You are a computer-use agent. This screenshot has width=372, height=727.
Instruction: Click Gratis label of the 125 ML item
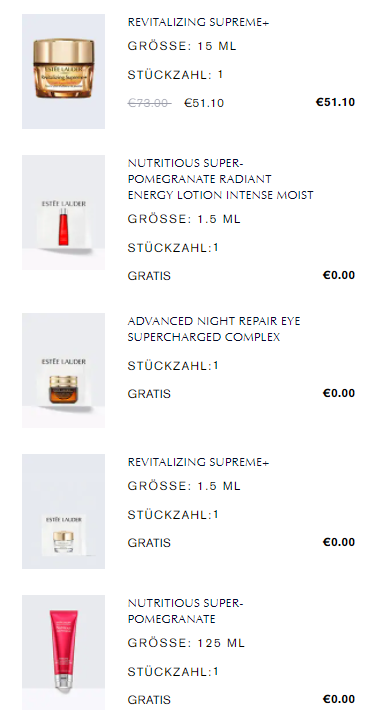pos(149,700)
